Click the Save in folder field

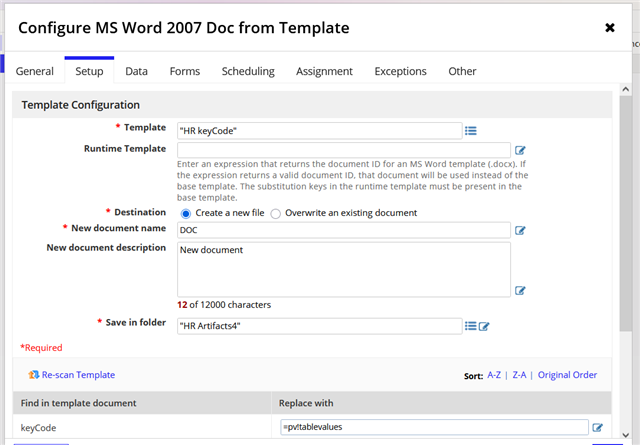coord(320,326)
